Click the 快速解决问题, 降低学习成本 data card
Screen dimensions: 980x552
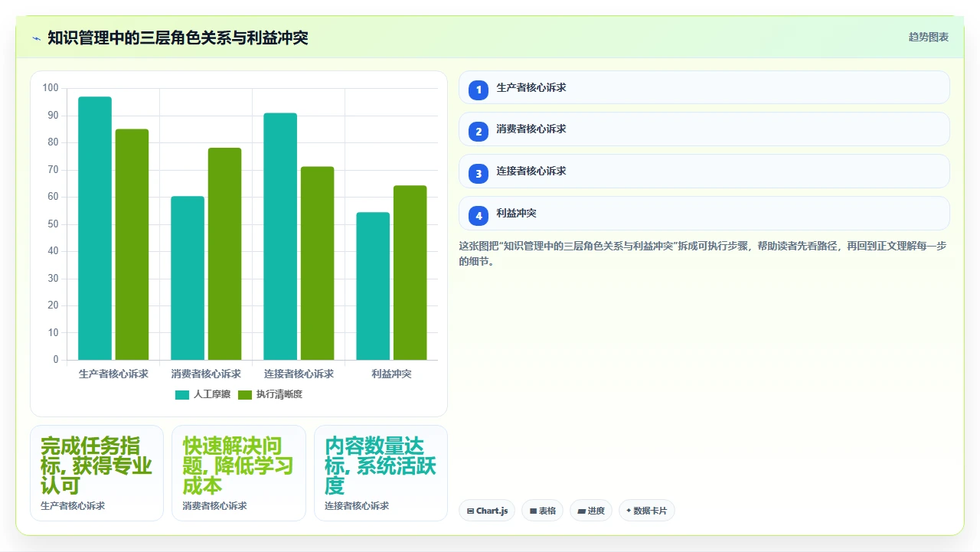click(239, 473)
